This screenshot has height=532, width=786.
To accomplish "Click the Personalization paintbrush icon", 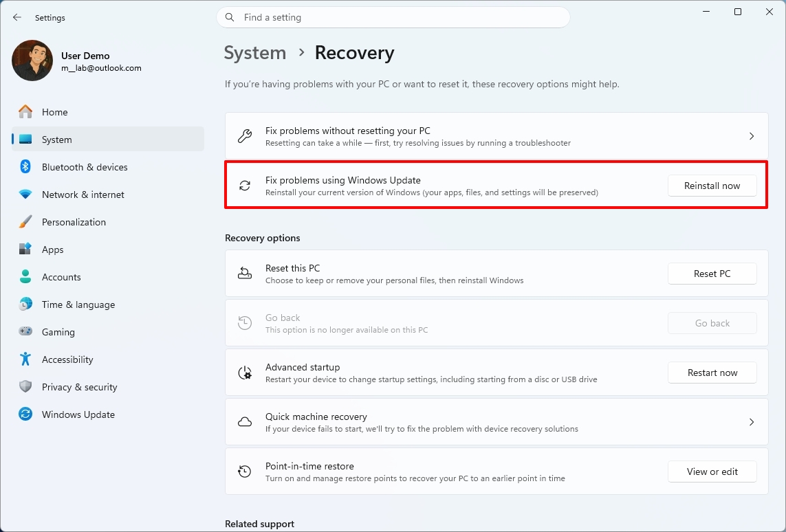I will pyautogui.click(x=25, y=222).
